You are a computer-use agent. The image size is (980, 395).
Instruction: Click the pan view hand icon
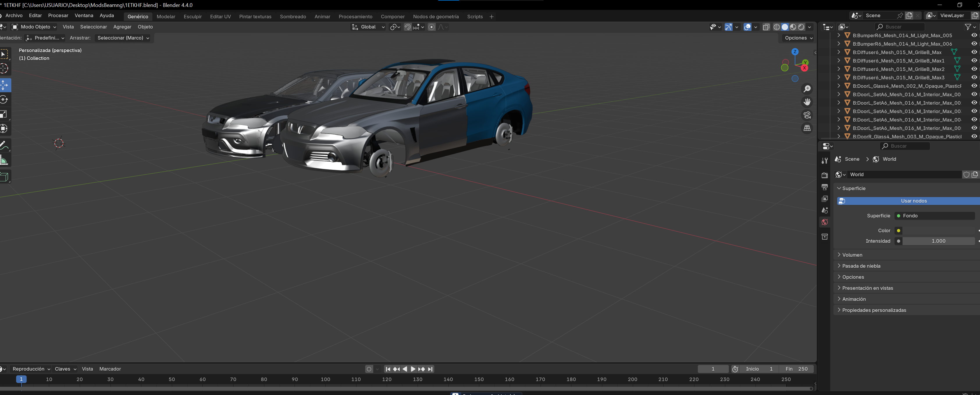pyautogui.click(x=806, y=102)
